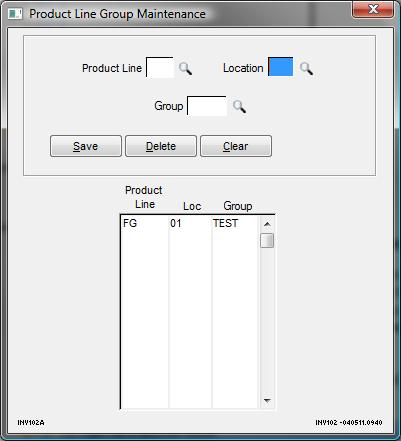The width and height of the screenshot is (401, 441).
Task: Click the INV102 -040511.0940 version text
Action: pos(349,423)
